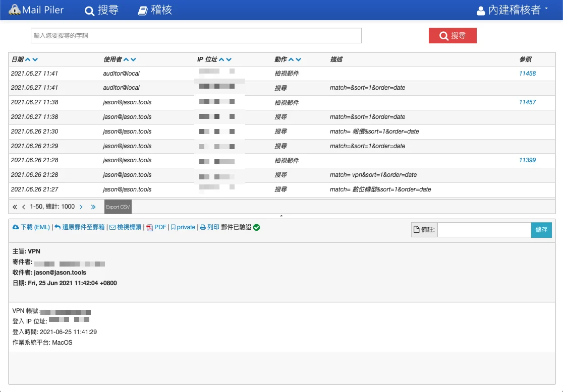Viewport: 563px width, 392px height.
Task: Open the 內建稽核者 user dropdown
Action: pos(513,10)
